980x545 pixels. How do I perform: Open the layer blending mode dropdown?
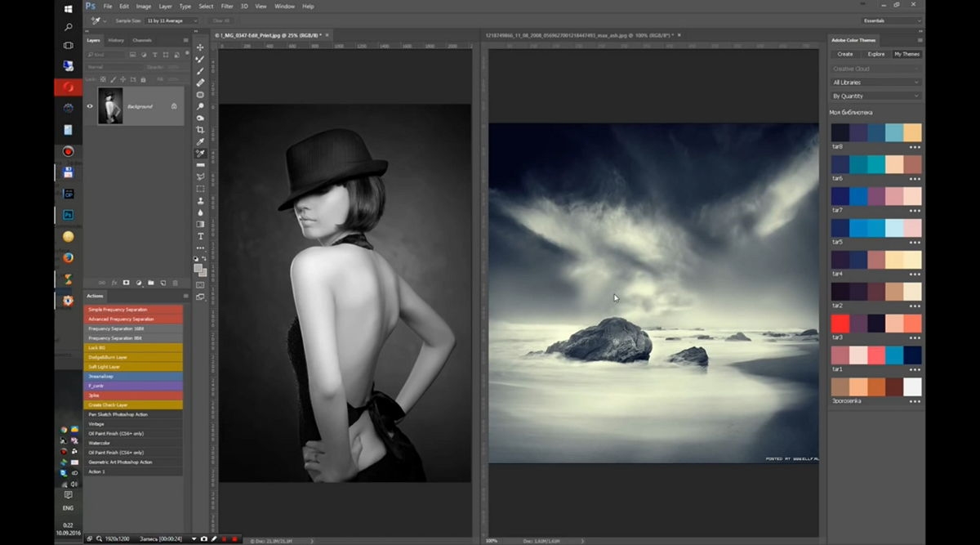(x=114, y=67)
